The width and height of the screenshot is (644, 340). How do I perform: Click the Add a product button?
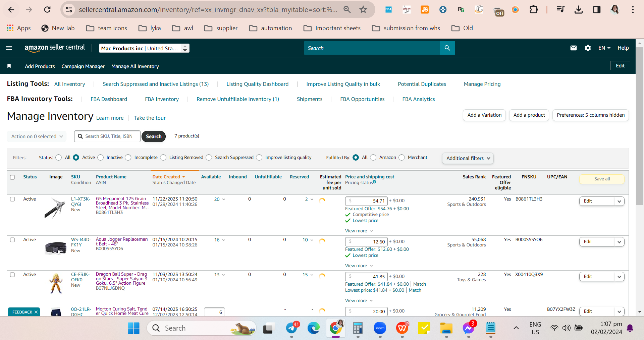point(529,115)
